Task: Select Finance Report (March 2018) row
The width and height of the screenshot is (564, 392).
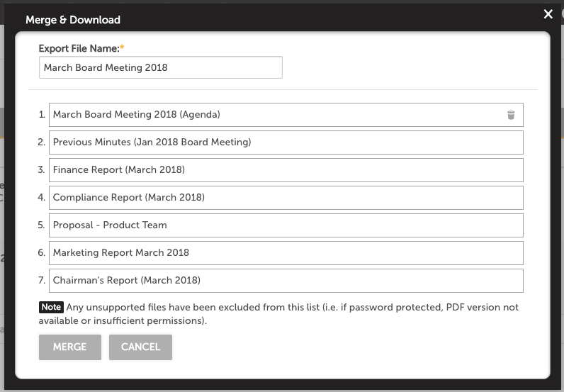Action: [286, 170]
